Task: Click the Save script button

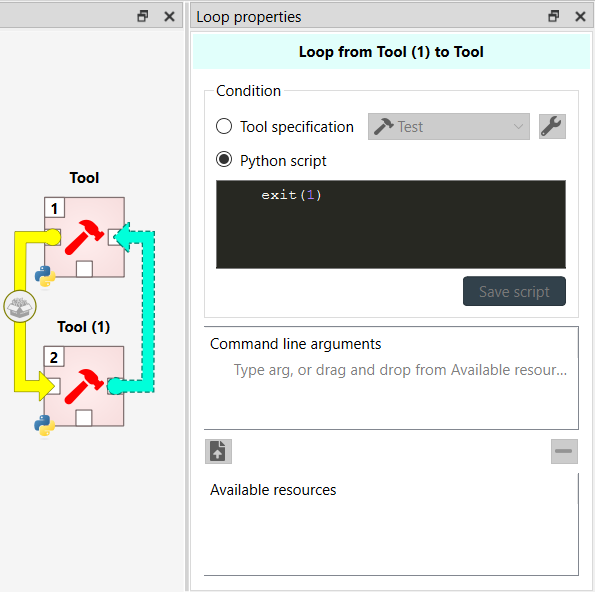Action: click(x=514, y=291)
